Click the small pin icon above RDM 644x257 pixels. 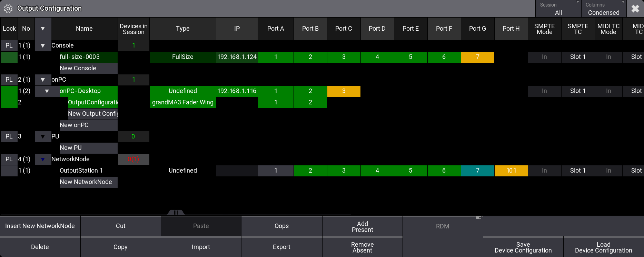[478, 218]
